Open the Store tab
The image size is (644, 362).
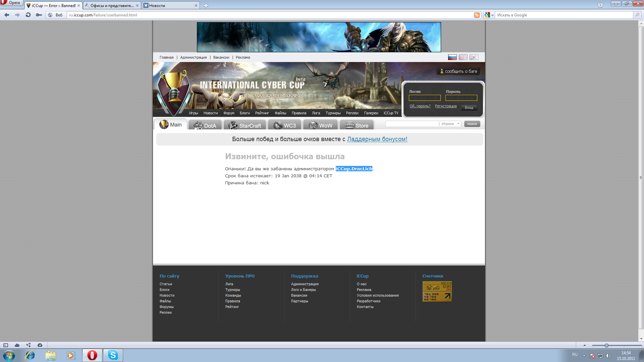tap(357, 125)
